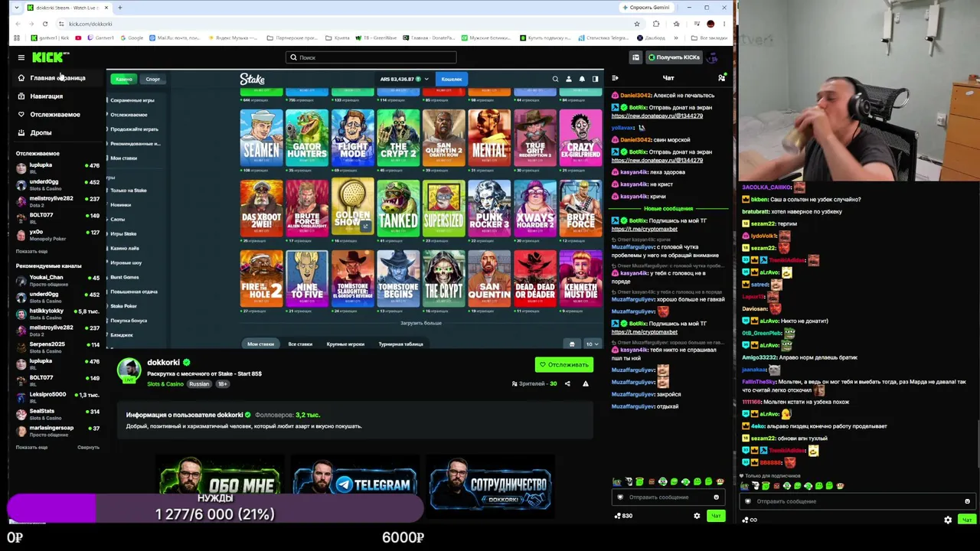Select the Мои ставки tab

click(x=260, y=344)
